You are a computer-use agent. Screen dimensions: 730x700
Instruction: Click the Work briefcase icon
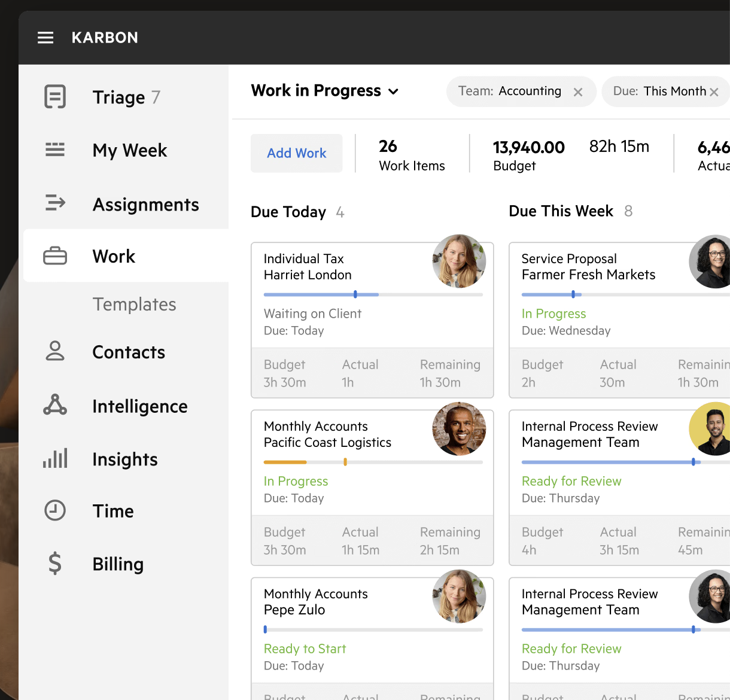point(55,256)
